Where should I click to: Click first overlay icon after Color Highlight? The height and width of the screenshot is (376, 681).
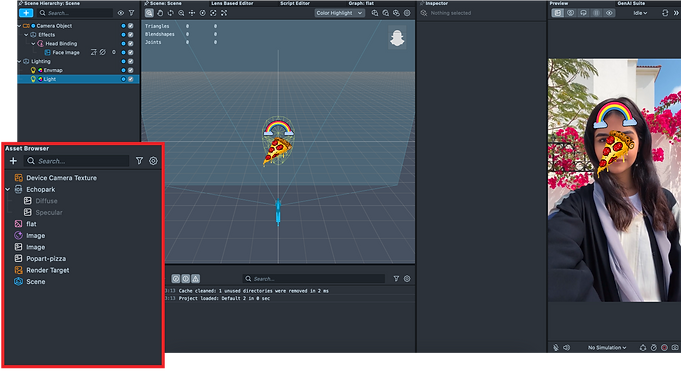coord(375,13)
